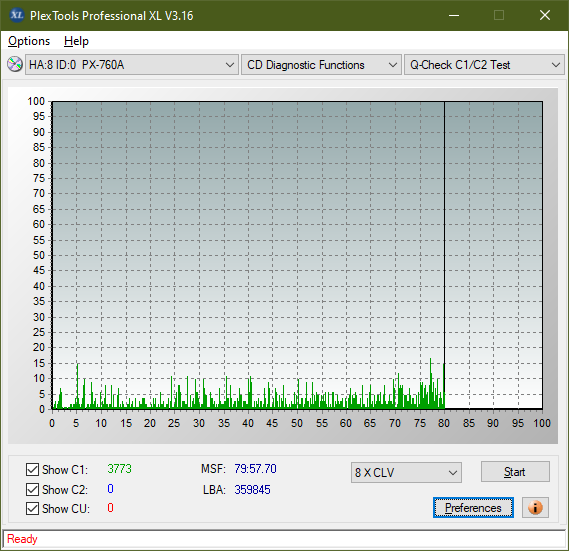The image size is (569, 551).
Task: Toggle the Show CU checkbox
Action: (32, 509)
